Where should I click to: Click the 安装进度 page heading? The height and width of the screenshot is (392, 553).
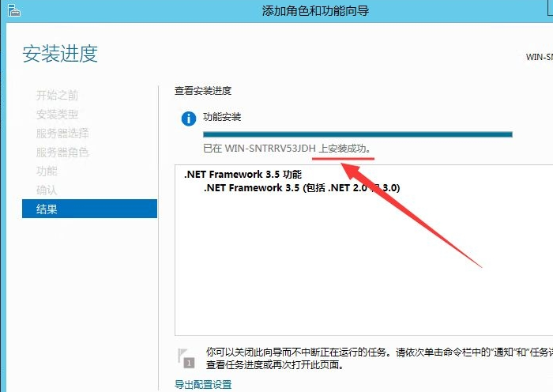(x=60, y=54)
